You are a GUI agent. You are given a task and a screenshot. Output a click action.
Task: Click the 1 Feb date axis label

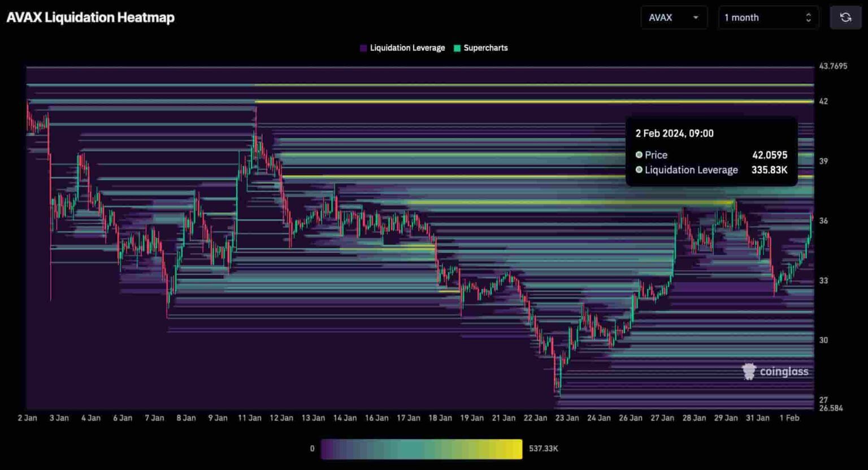(789, 418)
